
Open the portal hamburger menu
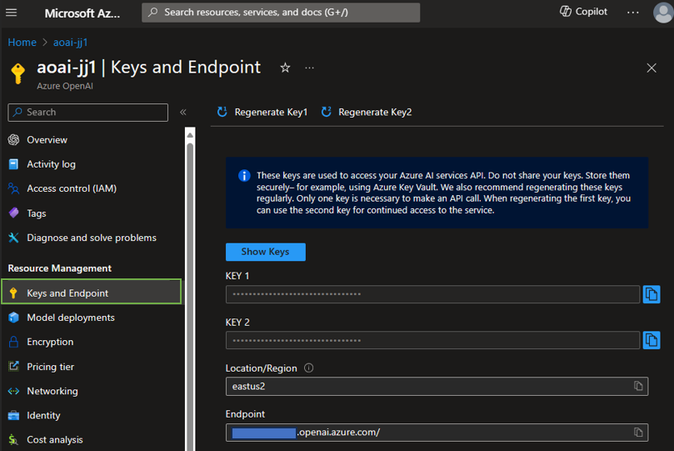(12, 12)
